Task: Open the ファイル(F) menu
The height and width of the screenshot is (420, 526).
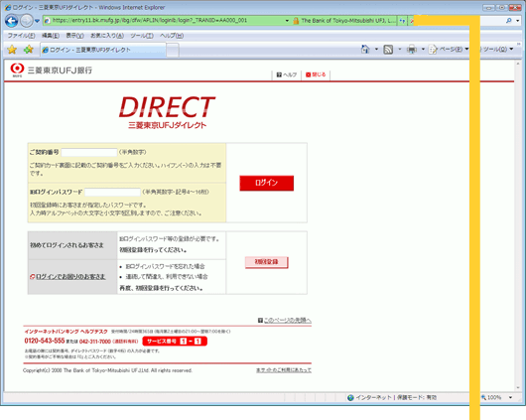Action: point(21,36)
